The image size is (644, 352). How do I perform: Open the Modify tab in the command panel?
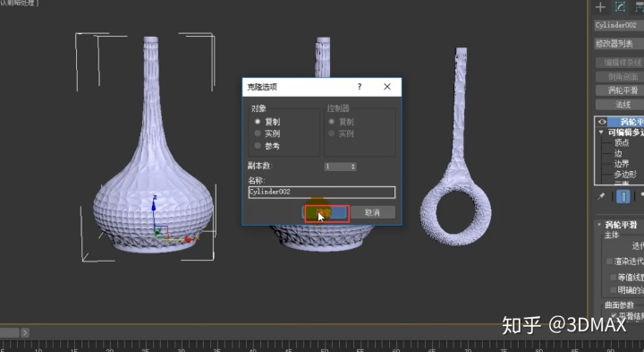click(620, 7)
